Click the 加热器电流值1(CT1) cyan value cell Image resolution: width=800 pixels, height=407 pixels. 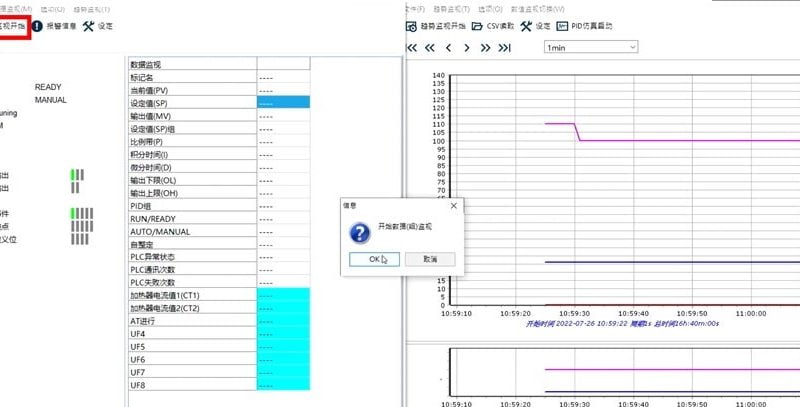tap(283, 295)
